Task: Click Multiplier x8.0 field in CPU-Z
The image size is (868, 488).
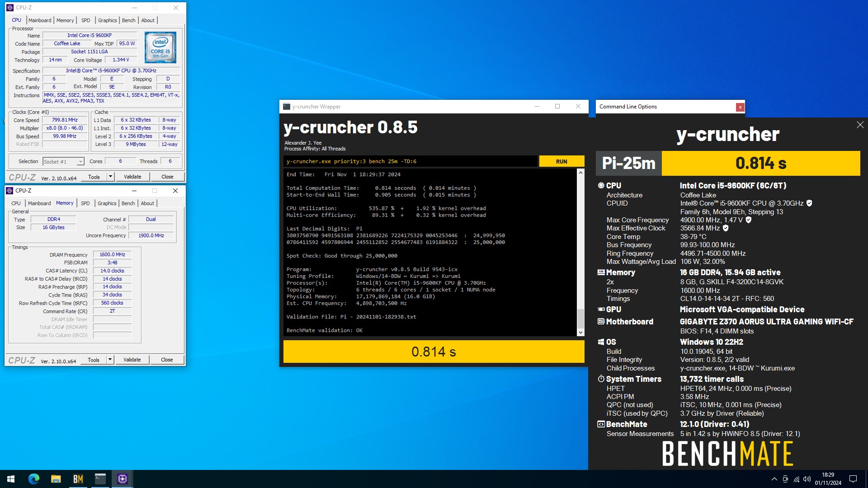Action: pyautogui.click(x=65, y=128)
